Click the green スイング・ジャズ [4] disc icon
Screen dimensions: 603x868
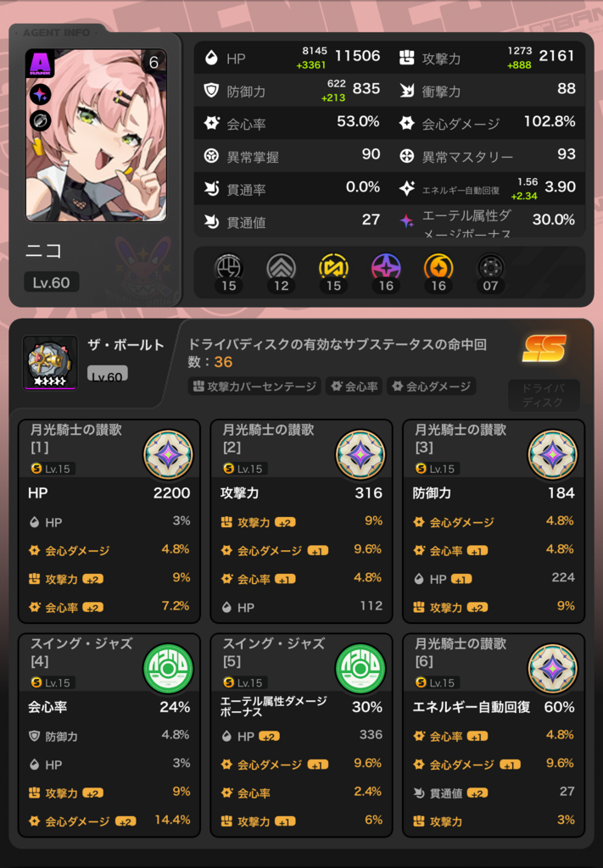click(168, 668)
